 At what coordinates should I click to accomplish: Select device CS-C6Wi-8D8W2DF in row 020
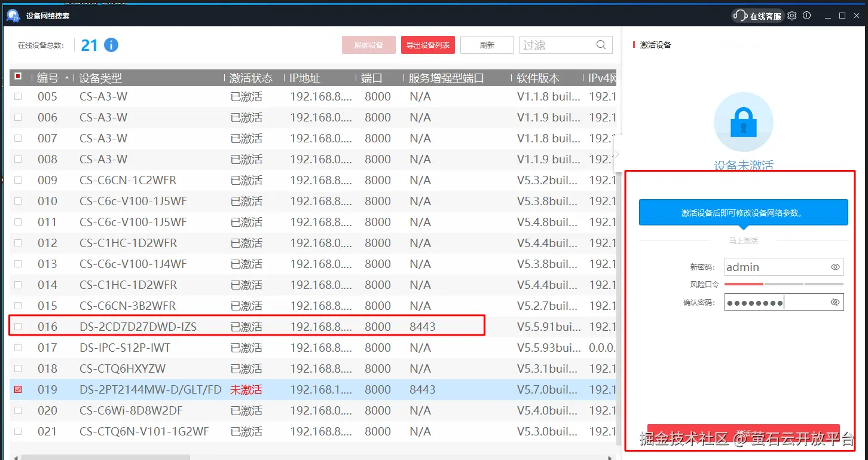point(131,410)
